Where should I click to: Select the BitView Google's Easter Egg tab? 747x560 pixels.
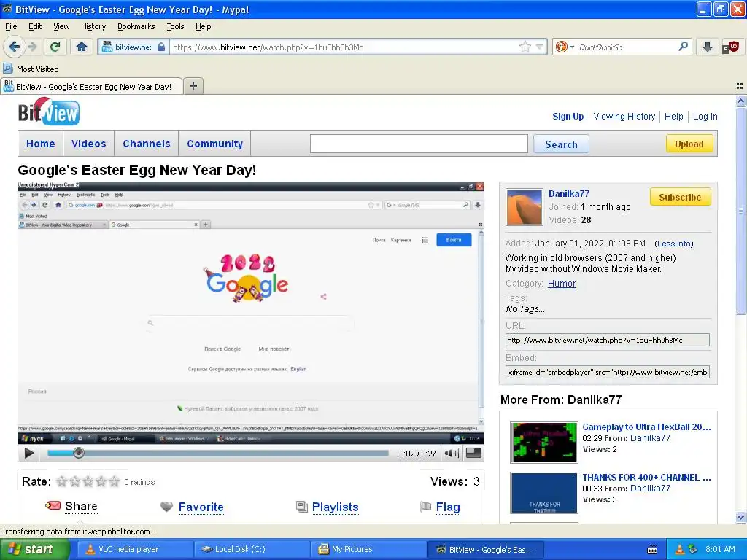[91, 86]
